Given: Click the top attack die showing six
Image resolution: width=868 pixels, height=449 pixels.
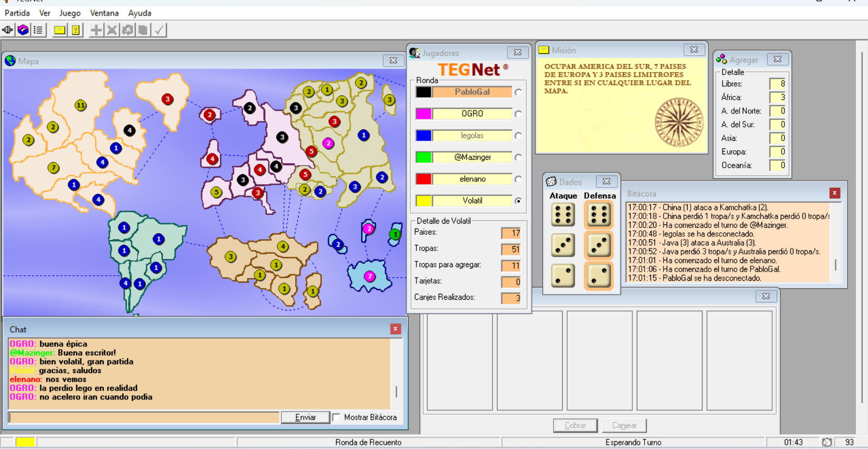Looking at the screenshot, I should click(x=563, y=215).
